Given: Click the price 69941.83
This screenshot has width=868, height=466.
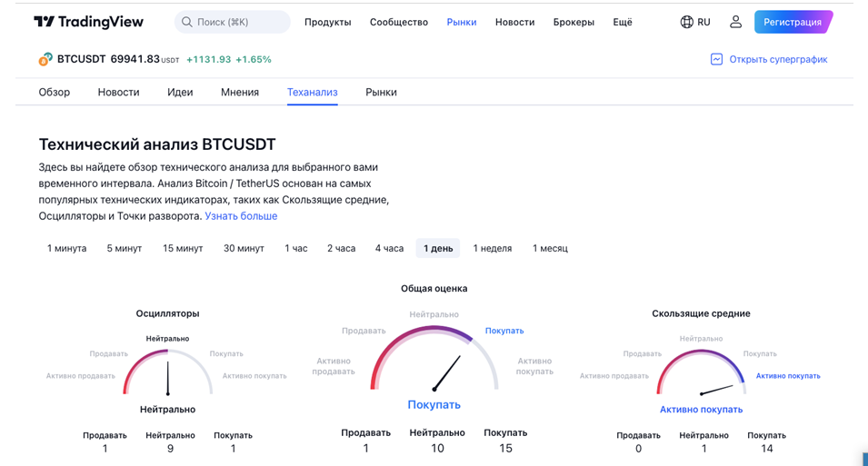Looking at the screenshot, I should point(135,59).
